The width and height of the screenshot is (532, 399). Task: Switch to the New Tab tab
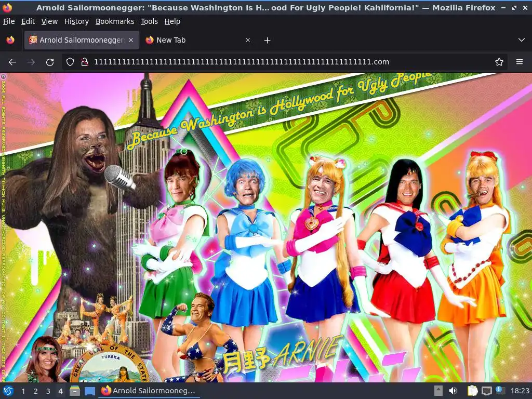198,40
